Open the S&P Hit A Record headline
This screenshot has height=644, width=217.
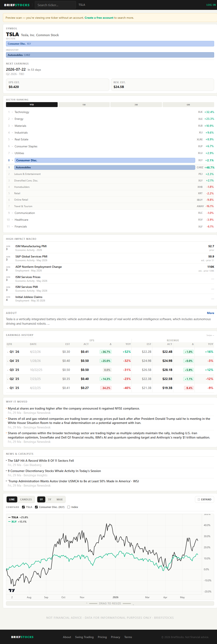[x=41, y=460]
